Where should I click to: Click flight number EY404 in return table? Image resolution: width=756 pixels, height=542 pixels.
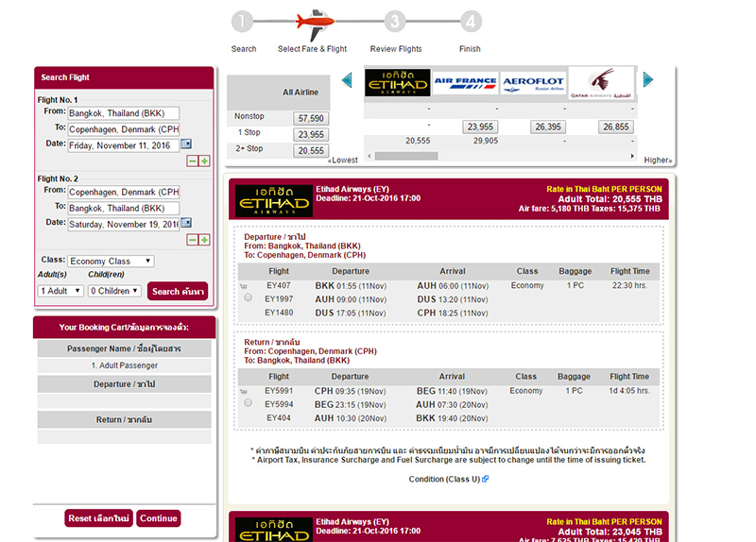click(279, 417)
